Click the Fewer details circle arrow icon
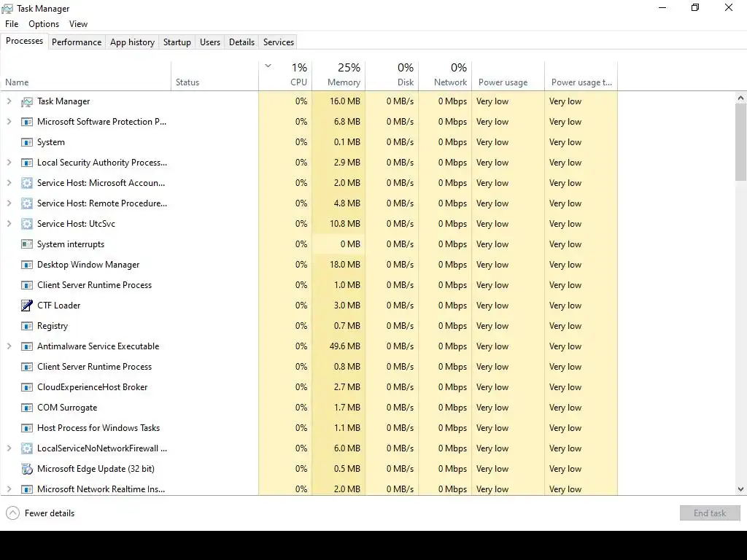The image size is (747, 560). 13,513
